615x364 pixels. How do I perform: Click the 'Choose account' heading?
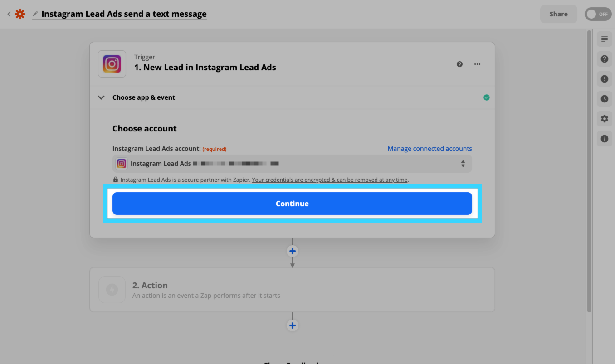(x=145, y=129)
